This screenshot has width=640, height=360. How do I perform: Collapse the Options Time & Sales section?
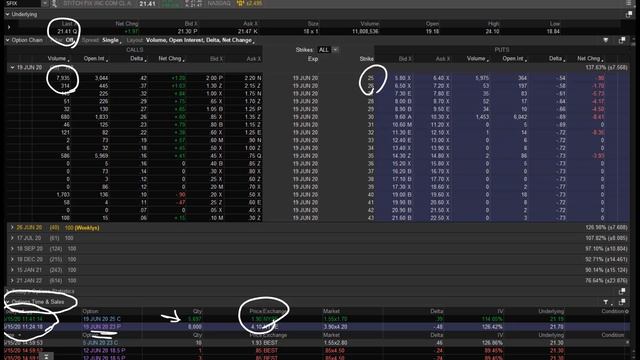(x=7, y=302)
